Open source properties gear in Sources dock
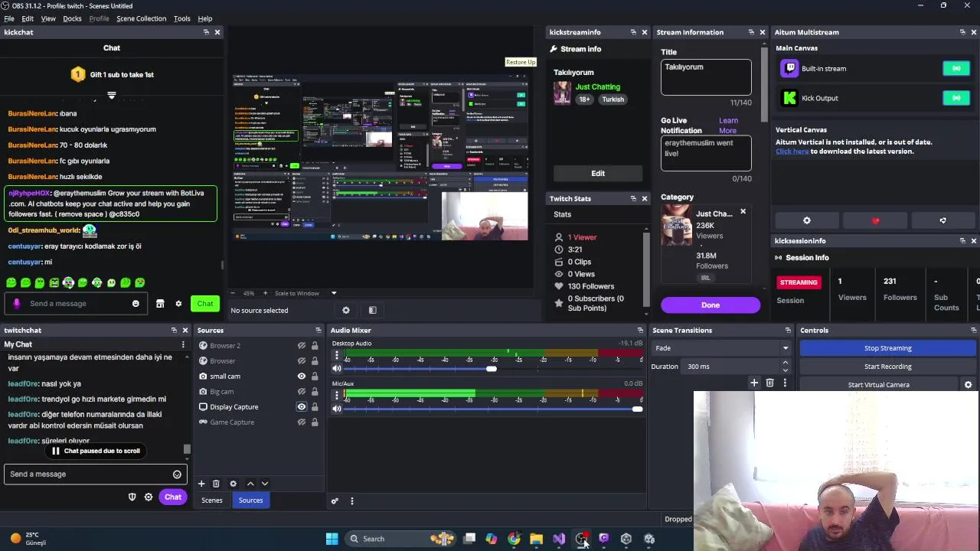Screen dimensions: 980x551 [233, 484]
